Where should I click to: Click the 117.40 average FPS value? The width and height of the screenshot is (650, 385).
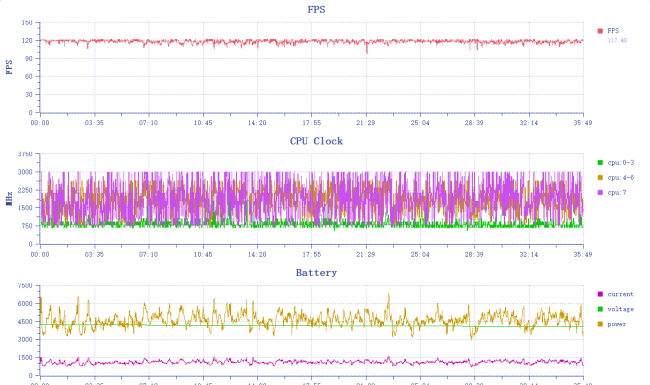617,40
